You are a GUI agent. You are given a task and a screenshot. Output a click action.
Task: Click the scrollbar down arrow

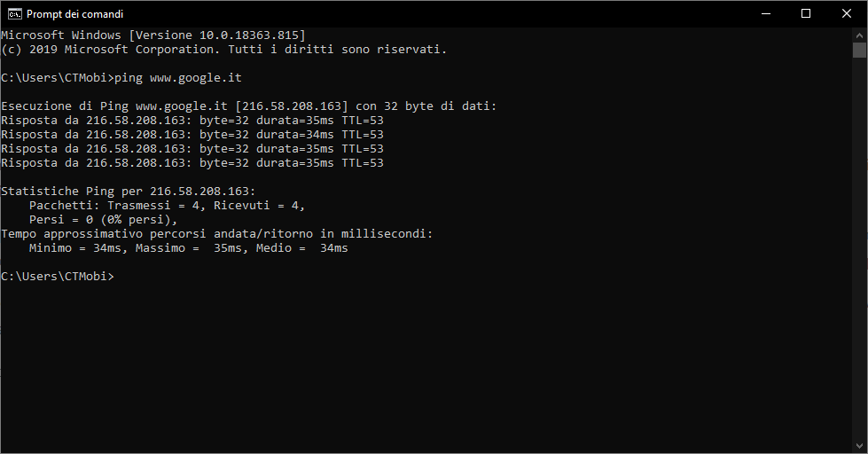859,446
